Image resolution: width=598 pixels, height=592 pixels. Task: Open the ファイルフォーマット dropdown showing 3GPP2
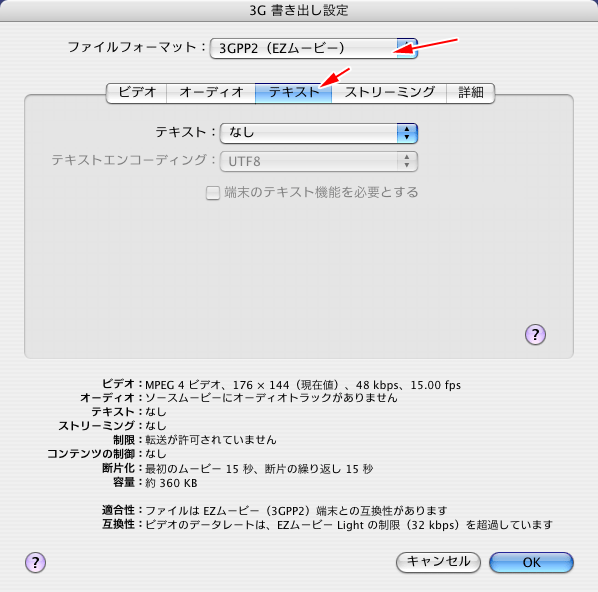pyautogui.click(x=313, y=48)
